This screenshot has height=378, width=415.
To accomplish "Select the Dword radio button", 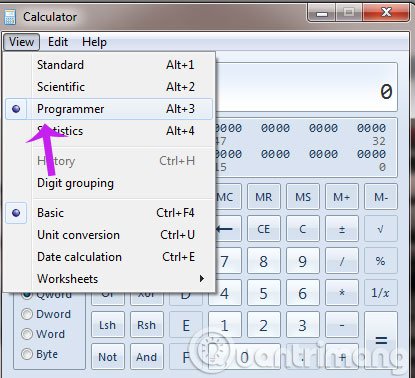I will (x=27, y=314).
